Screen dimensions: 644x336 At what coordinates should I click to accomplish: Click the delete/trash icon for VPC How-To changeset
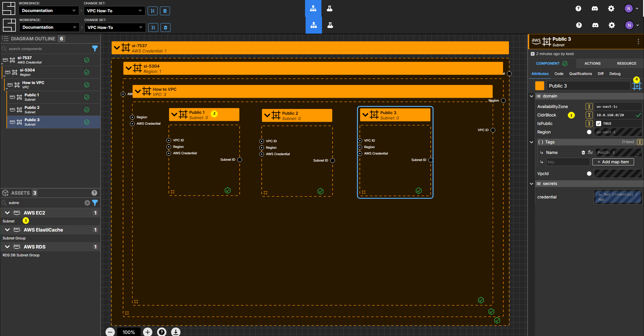(x=165, y=10)
